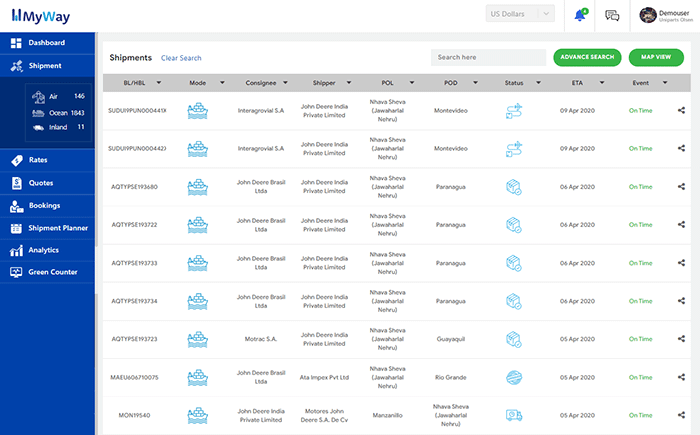Screen dimensions: 700x435
Task: Expand the Shipper column filter arrow
Action: pyautogui.click(x=349, y=83)
